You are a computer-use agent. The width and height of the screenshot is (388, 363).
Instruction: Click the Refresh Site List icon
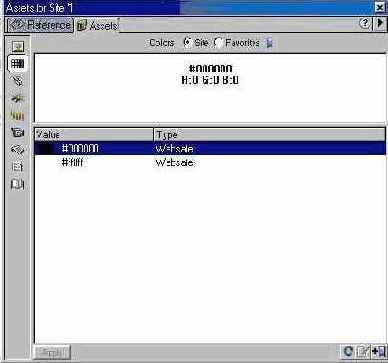(348, 351)
